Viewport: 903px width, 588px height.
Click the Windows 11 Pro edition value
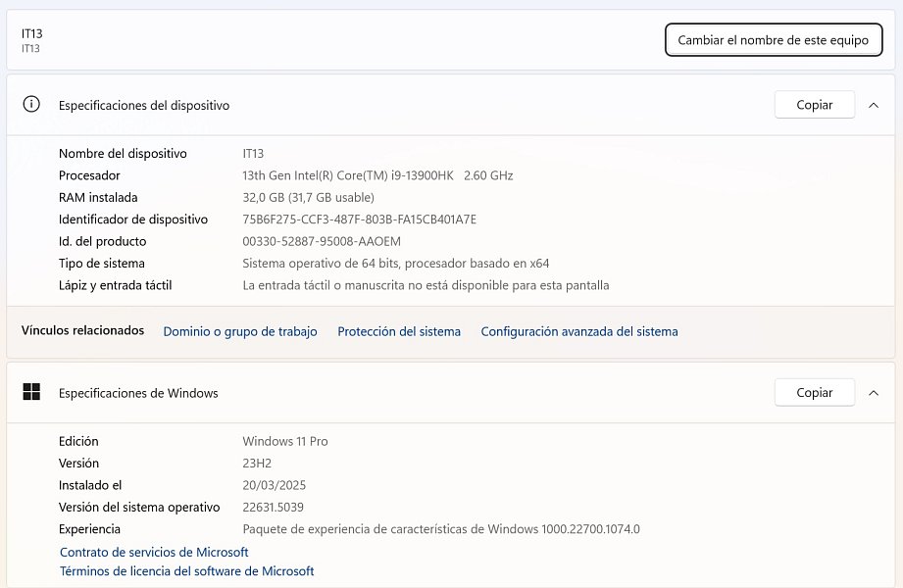coord(285,441)
